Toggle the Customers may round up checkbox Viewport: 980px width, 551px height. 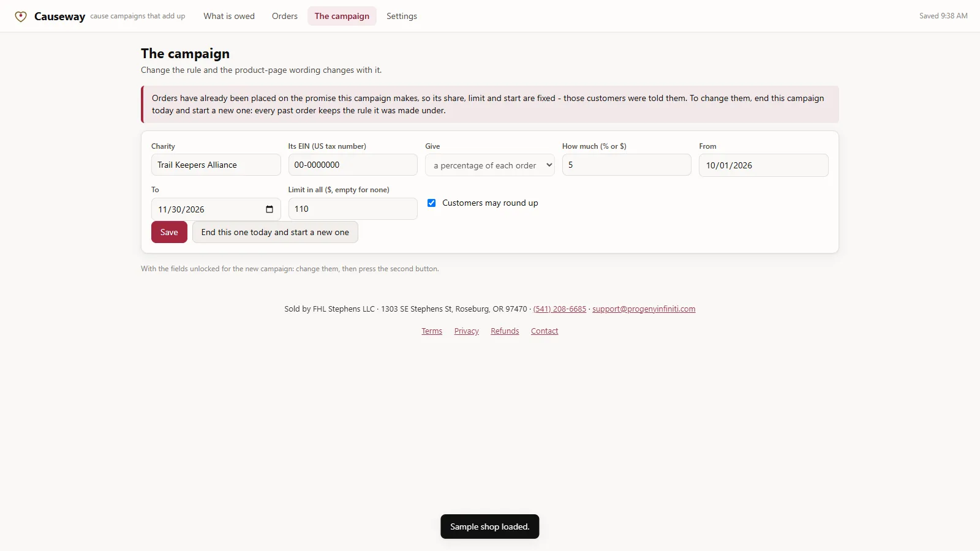point(432,203)
